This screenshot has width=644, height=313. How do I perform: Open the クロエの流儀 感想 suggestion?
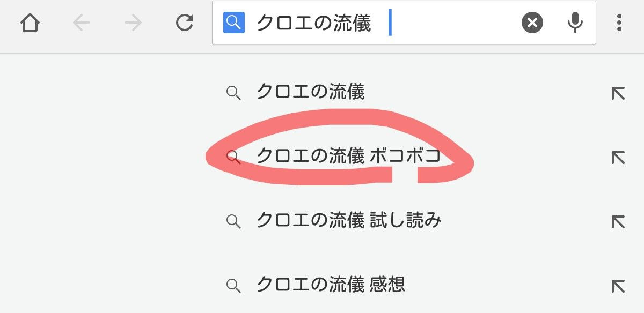[x=333, y=285]
